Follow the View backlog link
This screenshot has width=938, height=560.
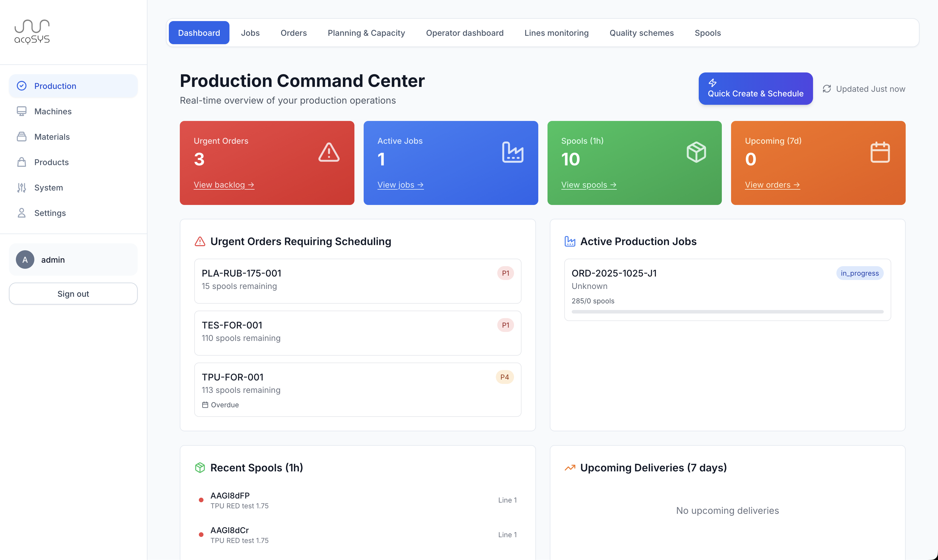(x=224, y=185)
